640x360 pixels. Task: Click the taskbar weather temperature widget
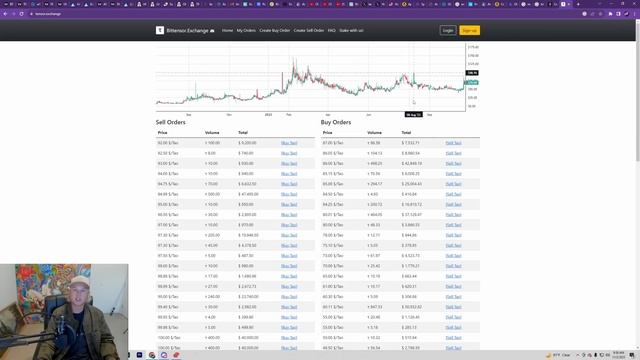coord(558,355)
